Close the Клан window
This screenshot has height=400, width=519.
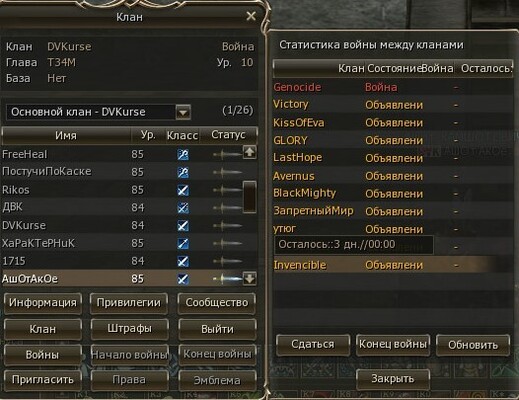(251, 16)
